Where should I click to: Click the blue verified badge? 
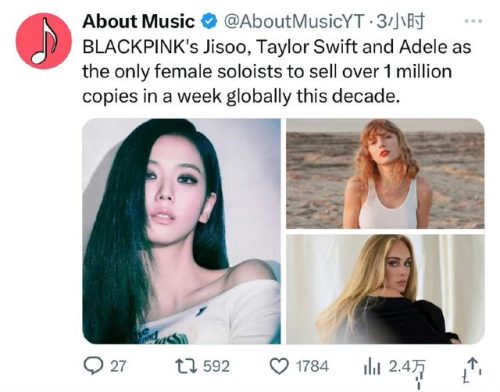click(x=209, y=22)
